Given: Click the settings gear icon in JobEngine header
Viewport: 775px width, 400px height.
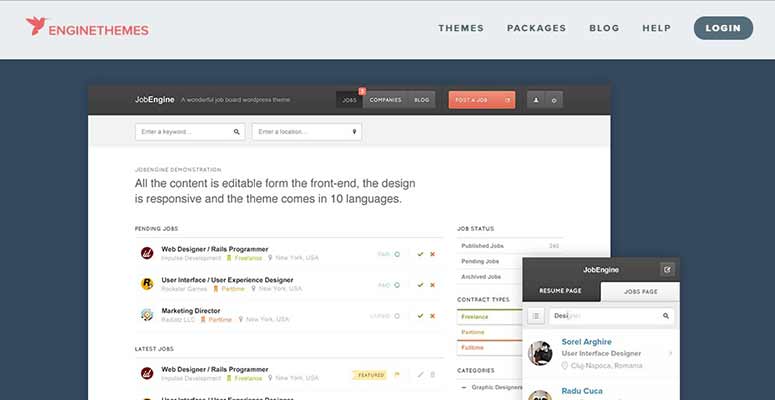Looking at the screenshot, I should coord(554,100).
